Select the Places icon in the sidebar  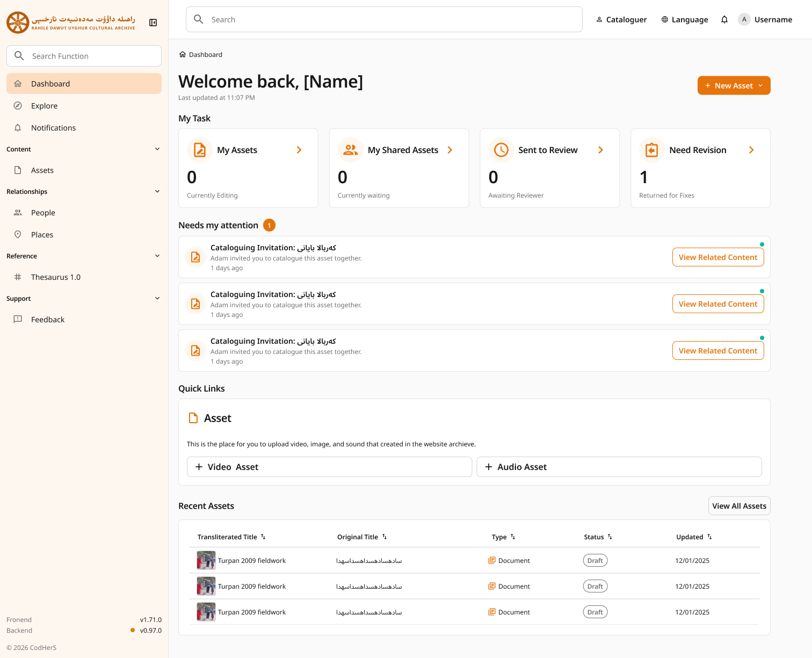[x=18, y=234]
